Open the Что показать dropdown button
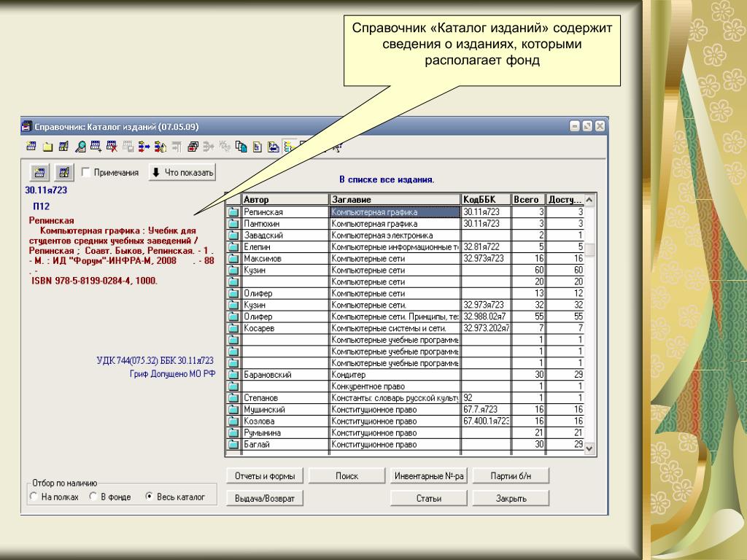Viewport: 747px width, 560px height. click(182, 172)
